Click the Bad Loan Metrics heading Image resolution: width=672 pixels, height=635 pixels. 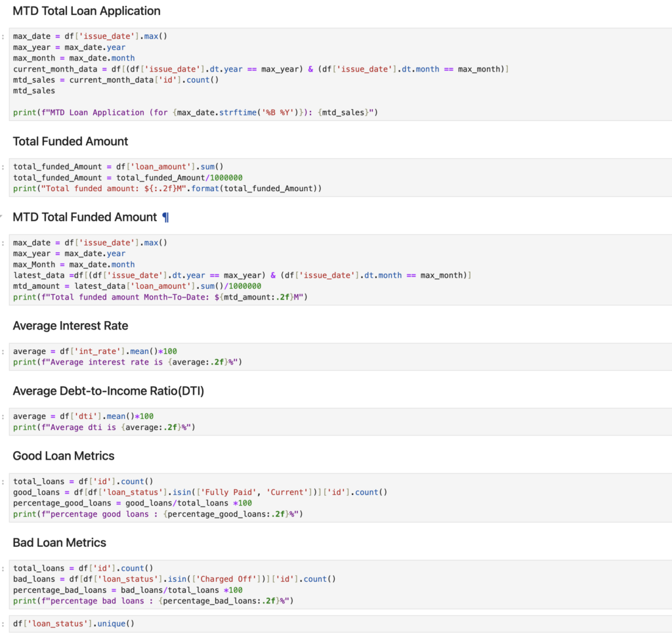pos(59,542)
